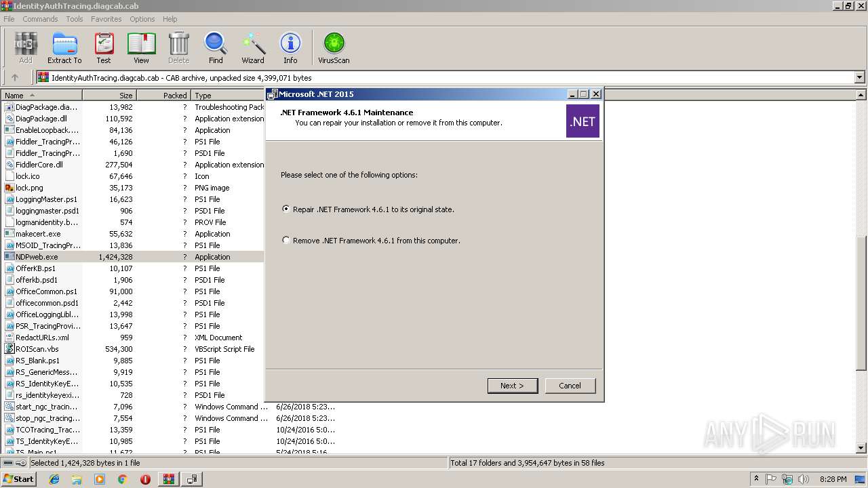Click the Test archive icon

tap(104, 48)
